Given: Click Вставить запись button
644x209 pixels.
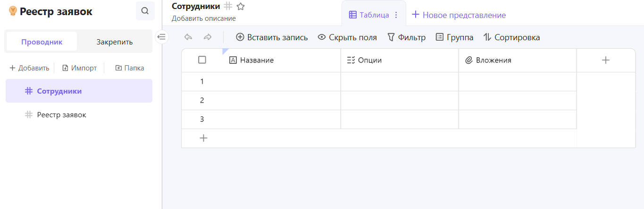Looking at the screenshot, I should pyautogui.click(x=272, y=37).
